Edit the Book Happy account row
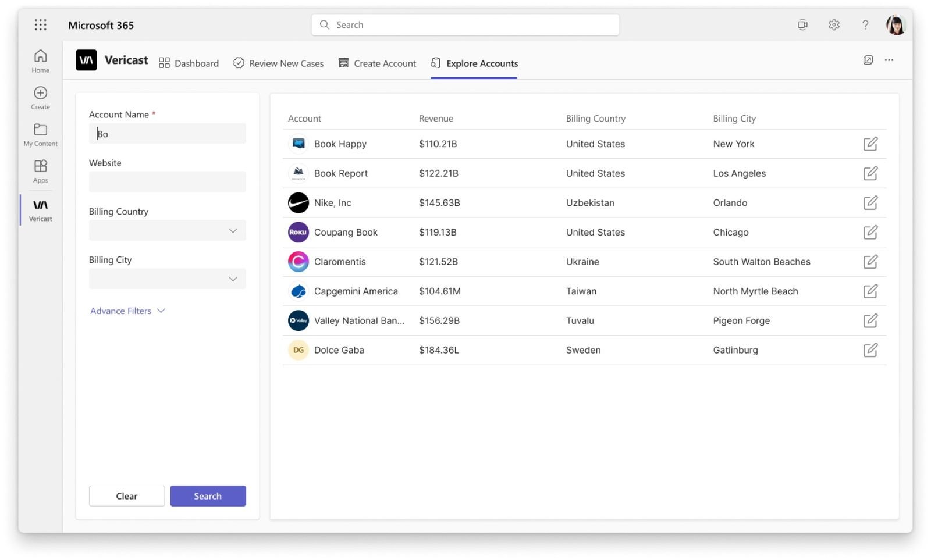Viewport: 931px width, 560px height. (870, 144)
